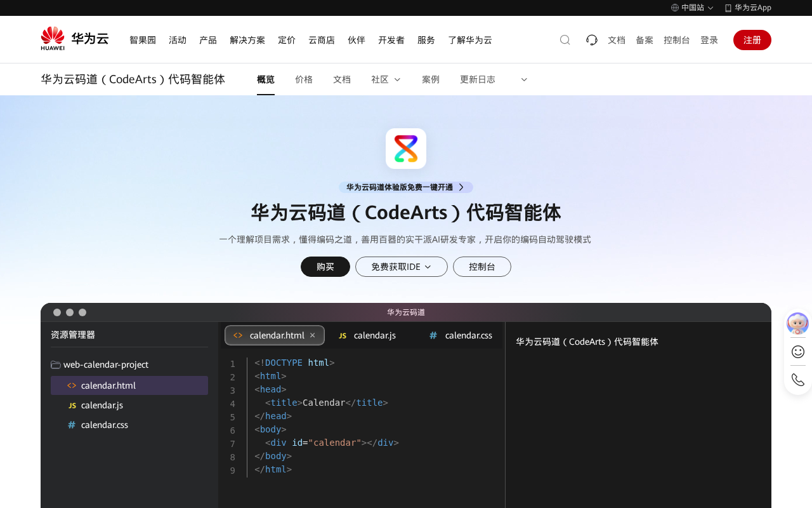Switch to the 案例 tab
Viewport: 812px width, 508px height.
pos(431,79)
